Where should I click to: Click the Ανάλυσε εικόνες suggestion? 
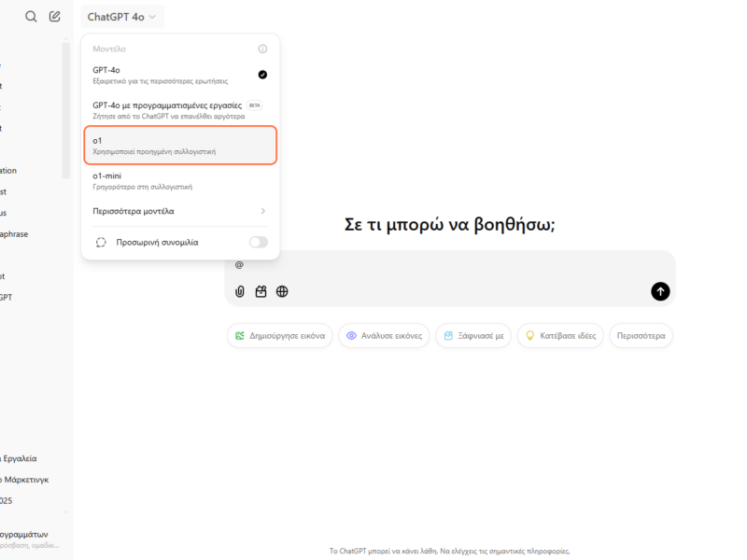pos(384,336)
